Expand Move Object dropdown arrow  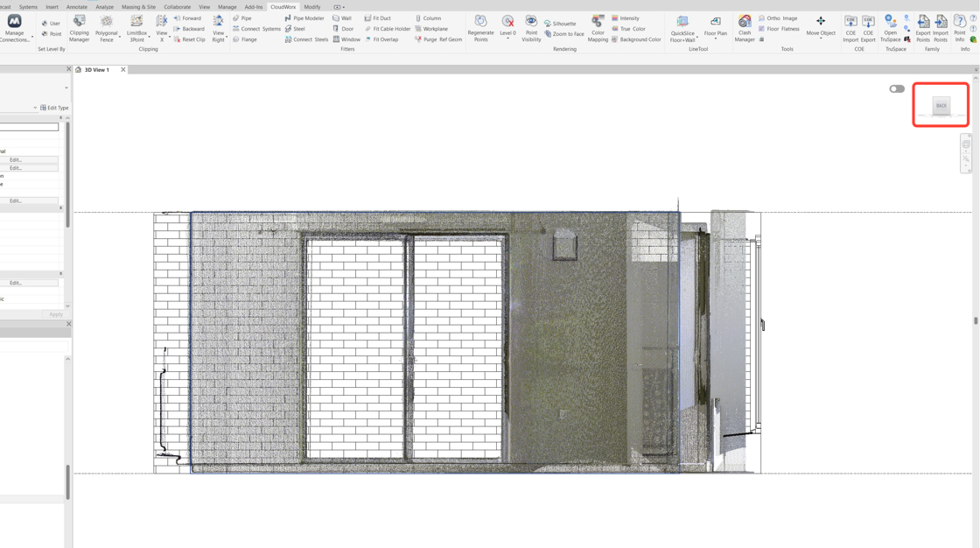[821, 39]
